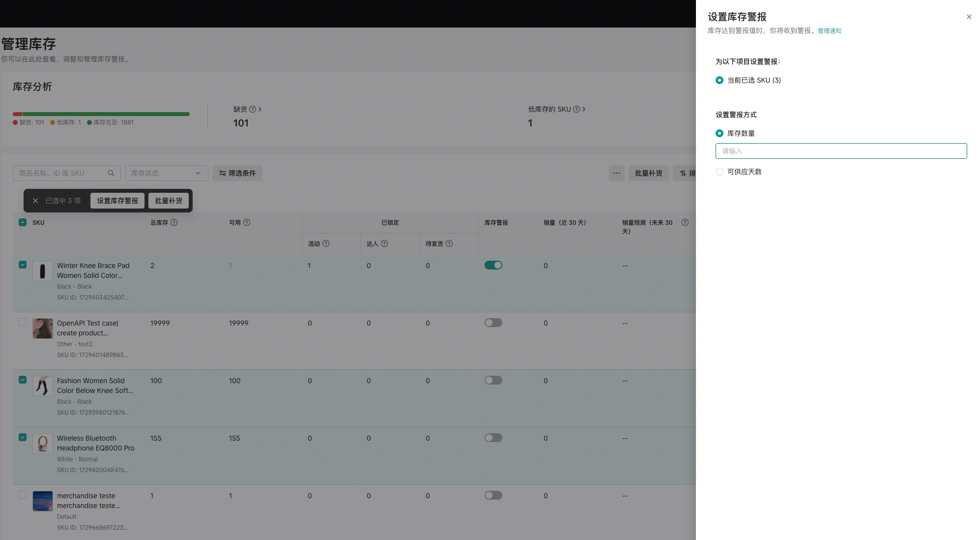Image resolution: width=980 pixels, height=540 pixels.
Task: Expand 缺货 details chevron arrow
Action: click(x=260, y=109)
